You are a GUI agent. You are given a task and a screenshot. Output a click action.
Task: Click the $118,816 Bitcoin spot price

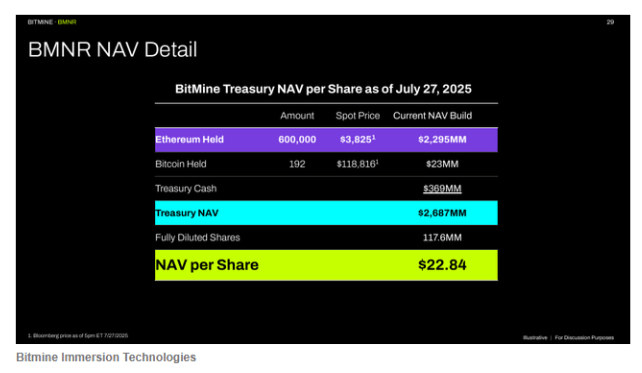[357, 164]
